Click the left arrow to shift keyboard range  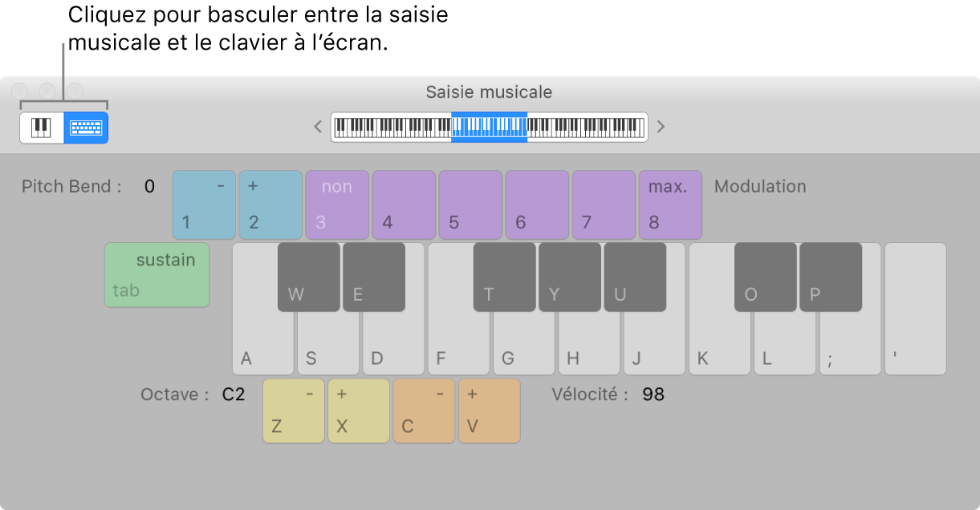coord(319,127)
